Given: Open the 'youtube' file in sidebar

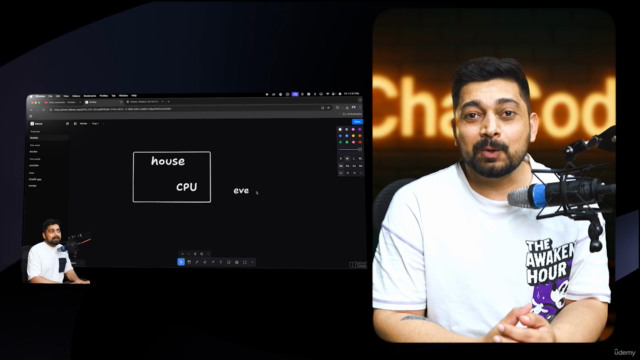Looking at the screenshot, I should [x=34, y=165].
